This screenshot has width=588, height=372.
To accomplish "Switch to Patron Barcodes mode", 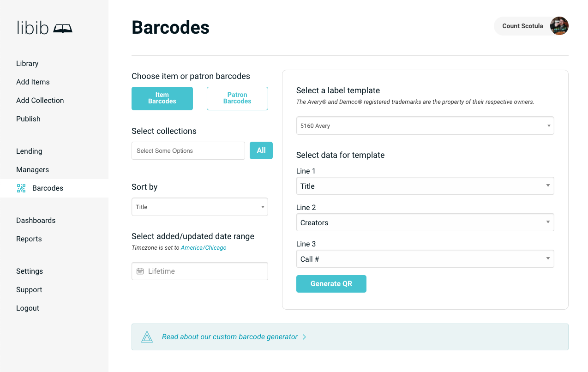I will (237, 98).
